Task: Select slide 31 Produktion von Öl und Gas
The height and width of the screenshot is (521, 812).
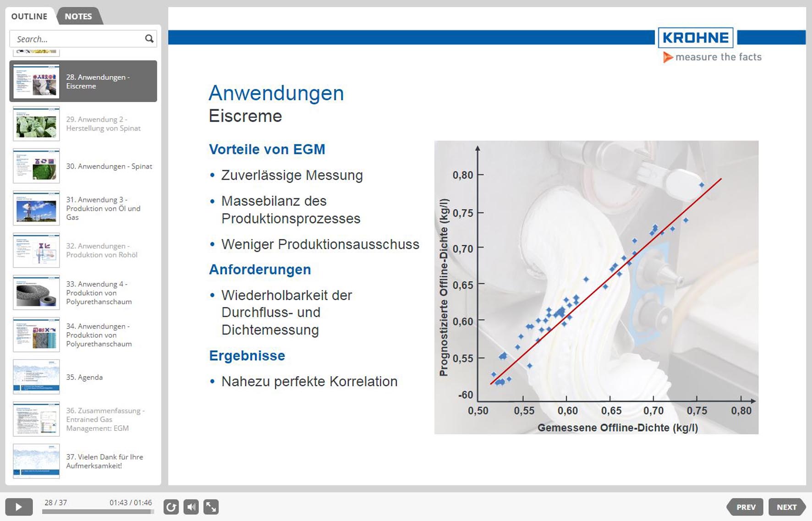Action: (103, 208)
